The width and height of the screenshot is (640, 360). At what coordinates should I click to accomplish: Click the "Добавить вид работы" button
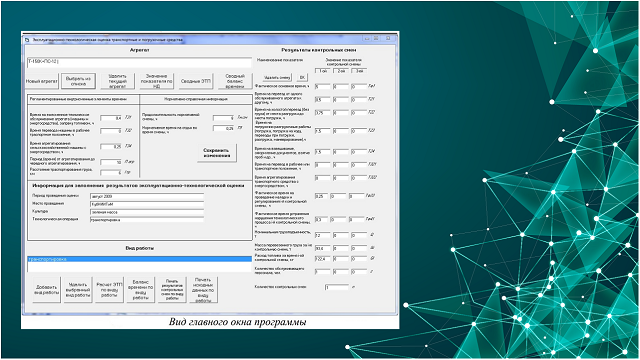(47, 290)
